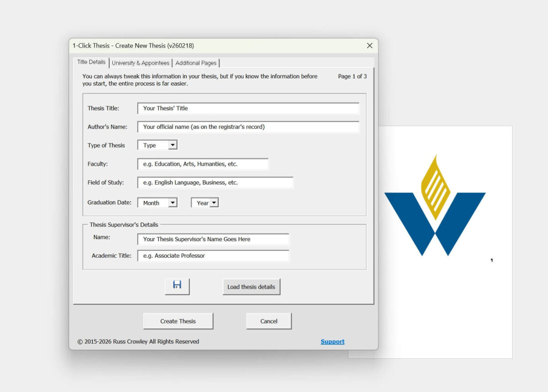Select the Title Details tab
Image resolution: width=548 pixels, height=392 pixels.
[x=91, y=62]
